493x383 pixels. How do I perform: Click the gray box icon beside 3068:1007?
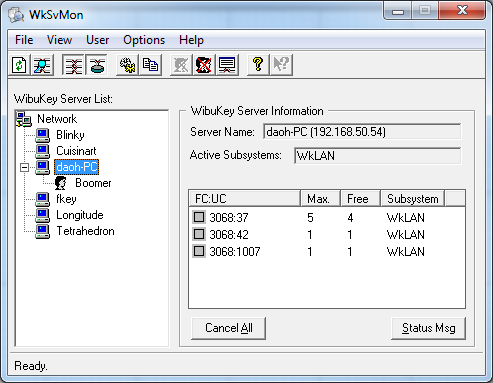click(199, 251)
